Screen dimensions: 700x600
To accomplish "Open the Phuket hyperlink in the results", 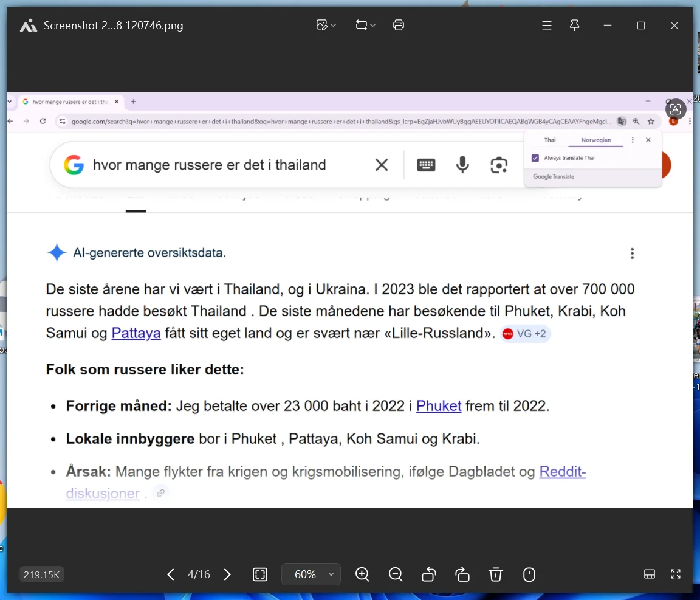I will pos(439,405).
